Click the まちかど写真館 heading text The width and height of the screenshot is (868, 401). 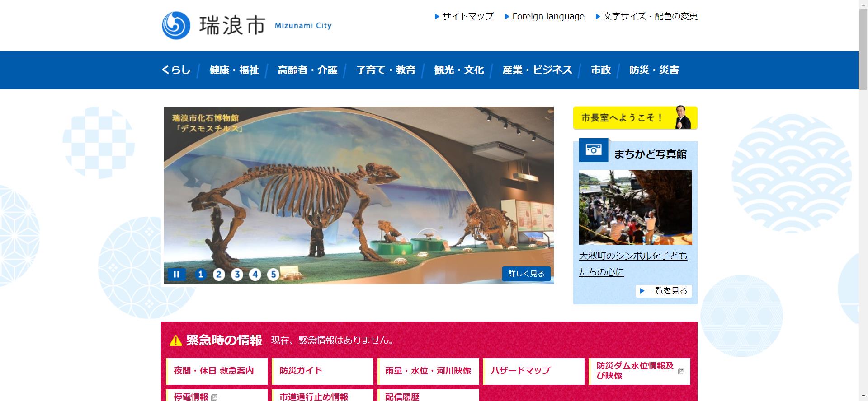point(650,154)
